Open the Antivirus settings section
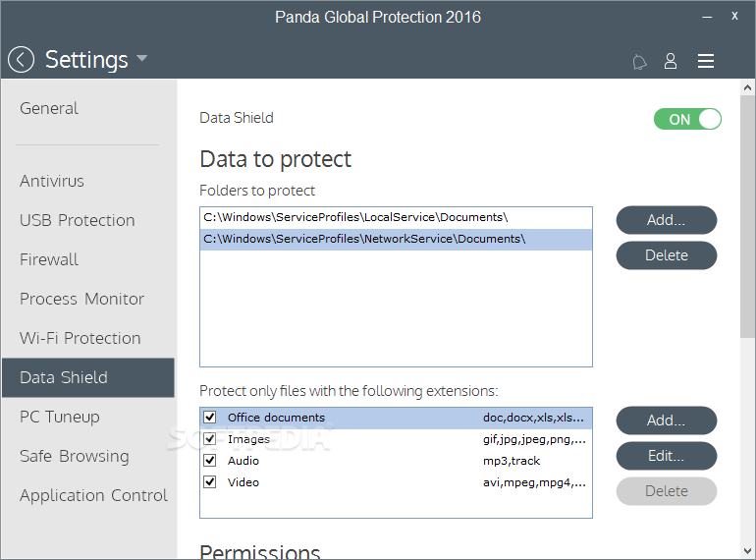Screen dimensions: 756x560 [52, 181]
